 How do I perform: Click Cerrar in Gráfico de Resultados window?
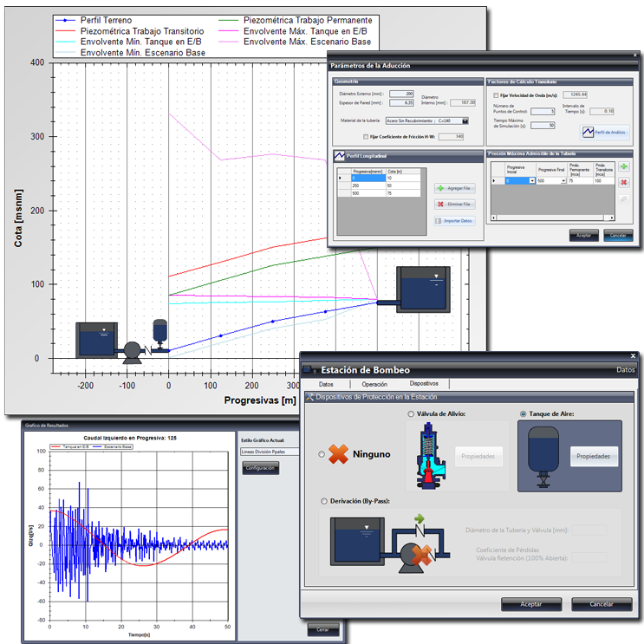click(x=323, y=629)
